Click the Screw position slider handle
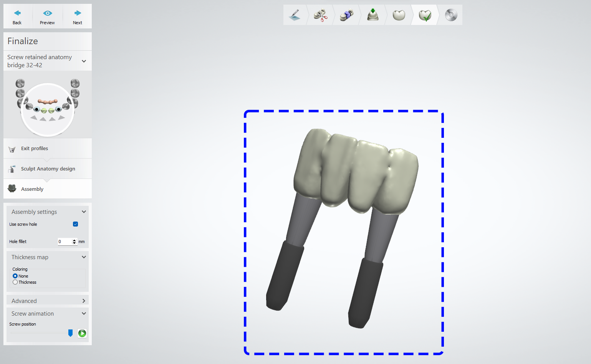 [70, 333]
